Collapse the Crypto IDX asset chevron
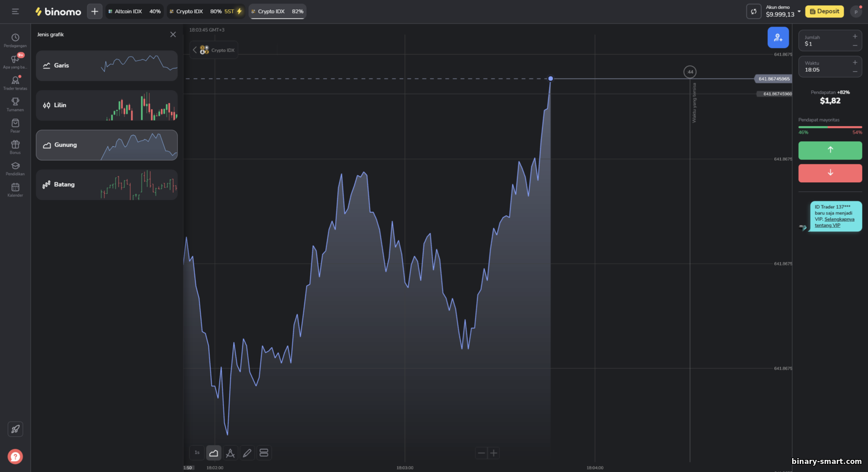Image resolution: width=868 pixels, height=472 pixels. (195, 50)
